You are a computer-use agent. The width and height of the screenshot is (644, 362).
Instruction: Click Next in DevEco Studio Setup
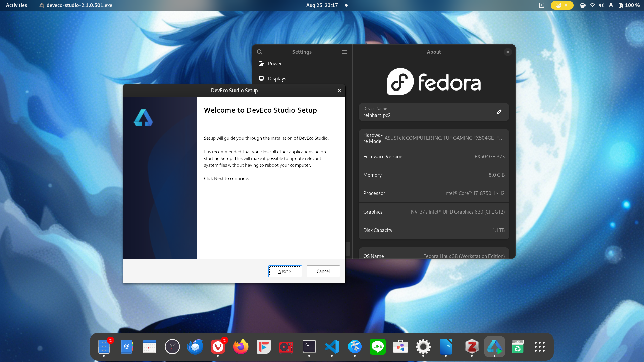coord(285,271)
